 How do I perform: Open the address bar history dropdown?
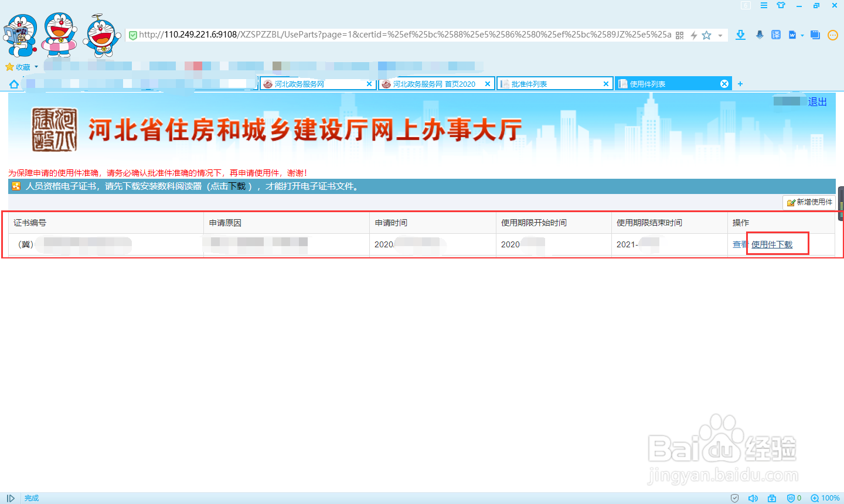click(720, 35)
